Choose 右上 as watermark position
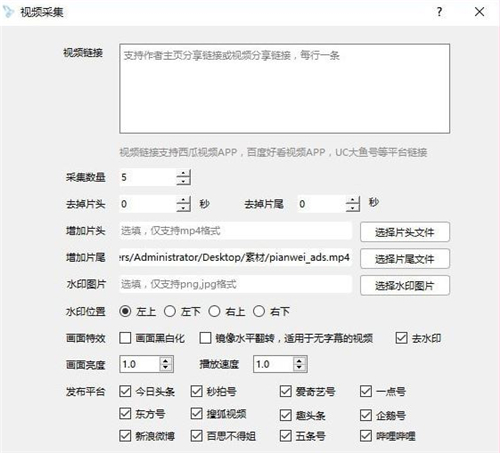This screenshot has height=453, width=500. (x=214, y=312)
